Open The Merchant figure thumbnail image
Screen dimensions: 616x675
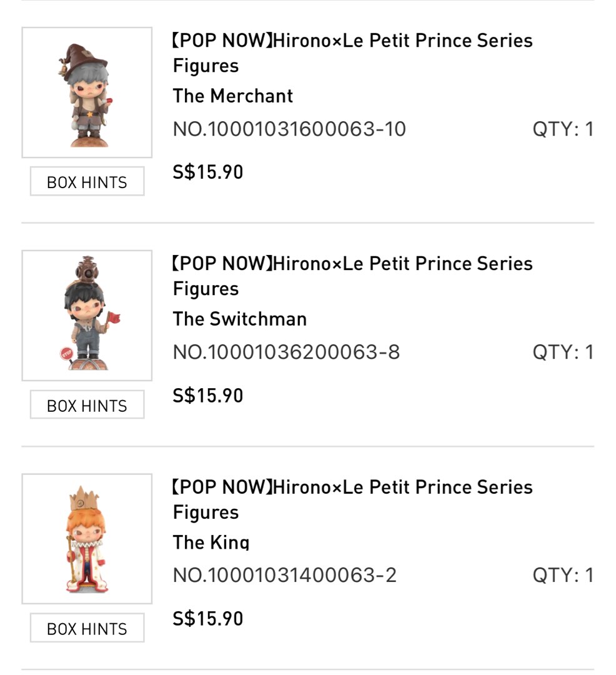[86, 90]
